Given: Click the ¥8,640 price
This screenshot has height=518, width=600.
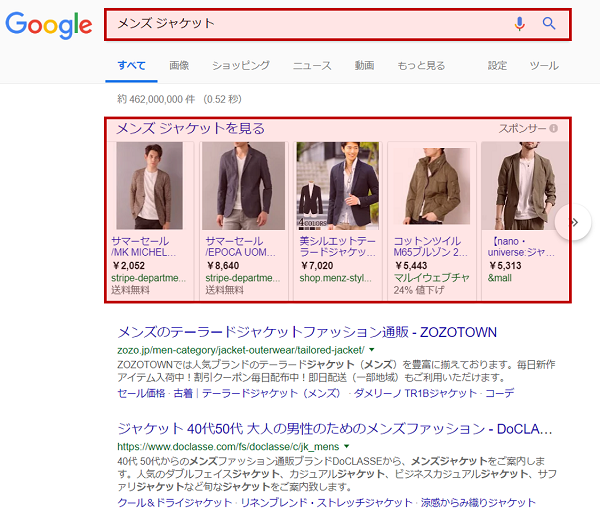Looking at the screenshot, I should click(x=223, y=266).
